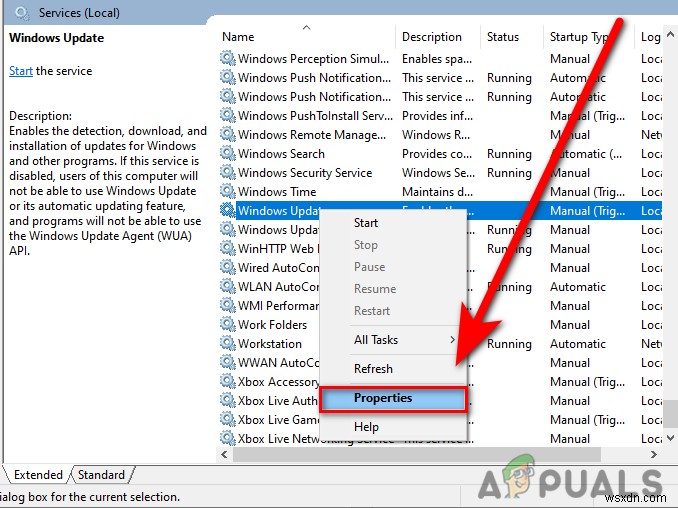Click gear icon beside Xbox Live Auth

227,400
